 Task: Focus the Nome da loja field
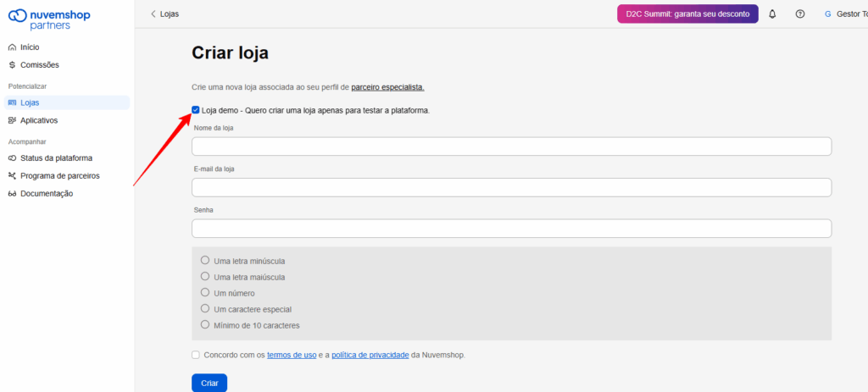pyautogui.click(x=511, y=146)
